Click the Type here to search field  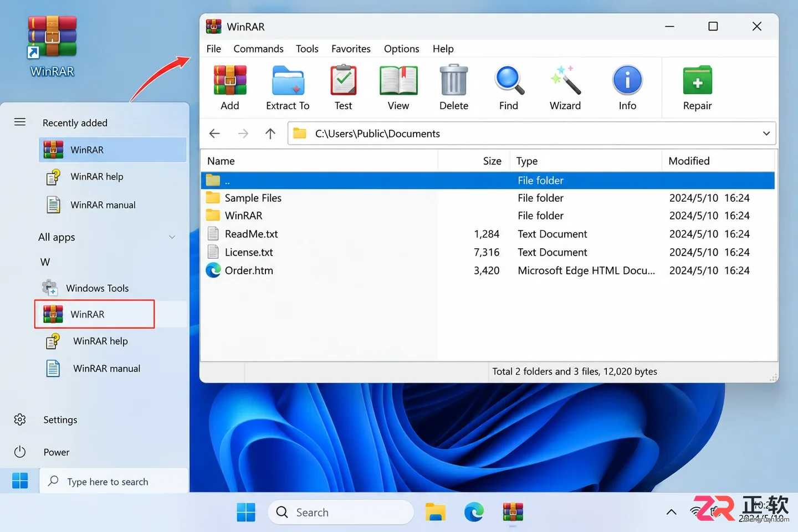pos(114,482)
